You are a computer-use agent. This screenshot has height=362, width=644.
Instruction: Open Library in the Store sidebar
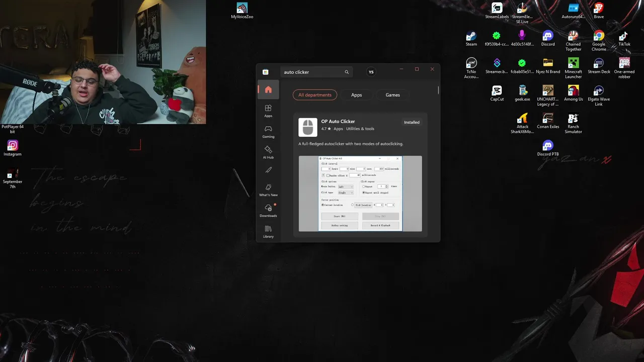coord(268,232)
